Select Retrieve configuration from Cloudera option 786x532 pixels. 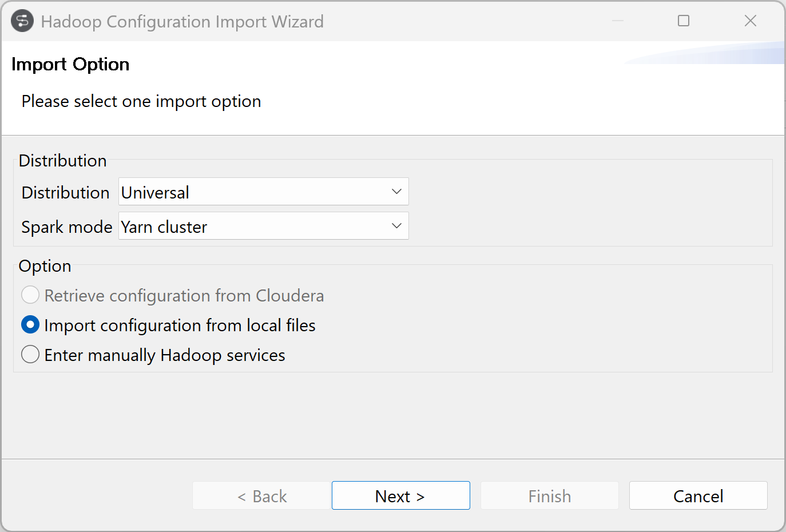[x=30, y=295]
